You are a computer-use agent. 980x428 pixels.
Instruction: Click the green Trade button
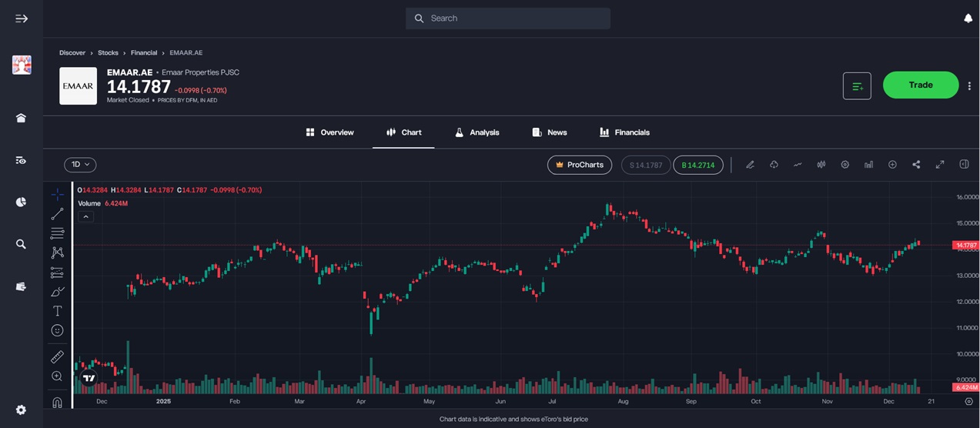921,85
